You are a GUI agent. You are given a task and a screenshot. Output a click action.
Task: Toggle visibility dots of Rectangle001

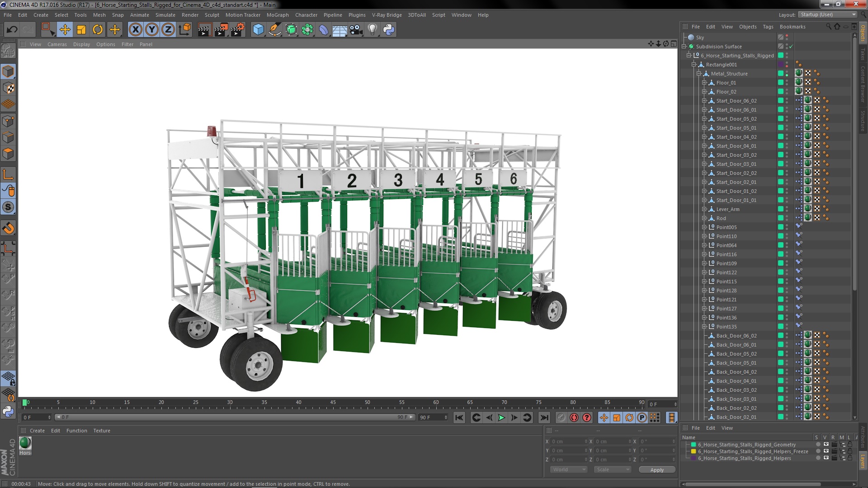tap(787, 65)
